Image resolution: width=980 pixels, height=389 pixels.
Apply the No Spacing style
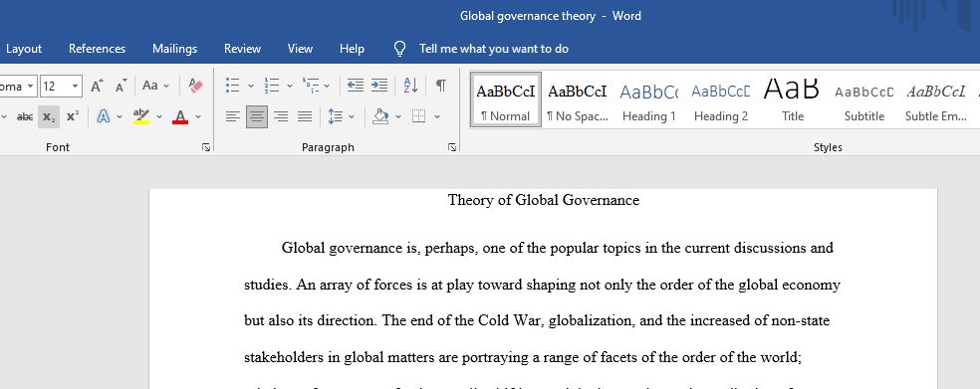[x=578, y=99]
